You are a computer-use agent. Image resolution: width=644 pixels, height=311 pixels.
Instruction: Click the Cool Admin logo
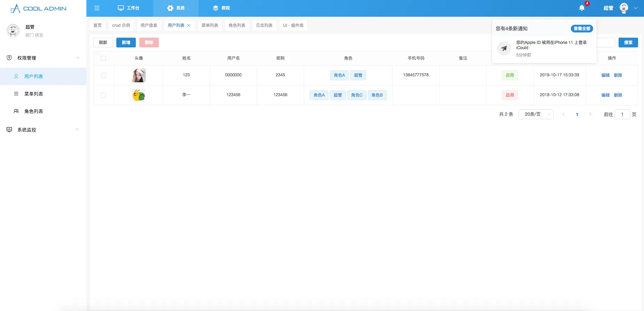coord(38,8)
